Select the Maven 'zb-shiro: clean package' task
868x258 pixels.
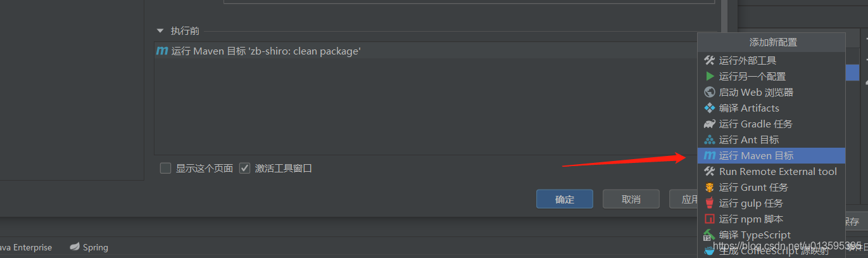266,51
